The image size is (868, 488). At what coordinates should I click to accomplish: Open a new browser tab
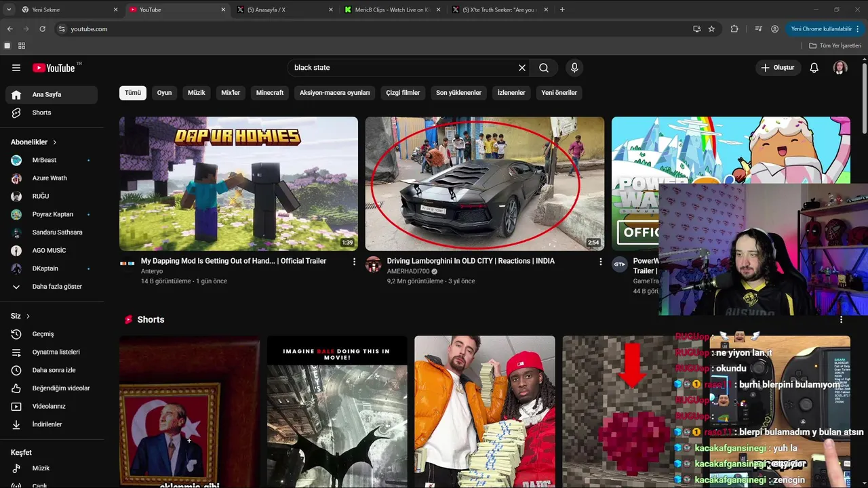coord(562,9)
